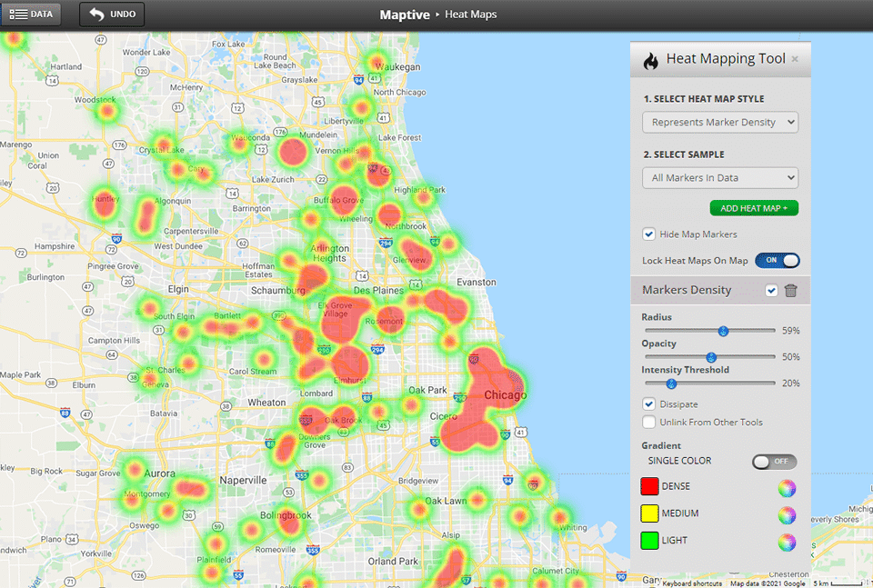Select Heat Maps breadcrumb item
Viewport: 873px width, 588px height.
[470, 14]
